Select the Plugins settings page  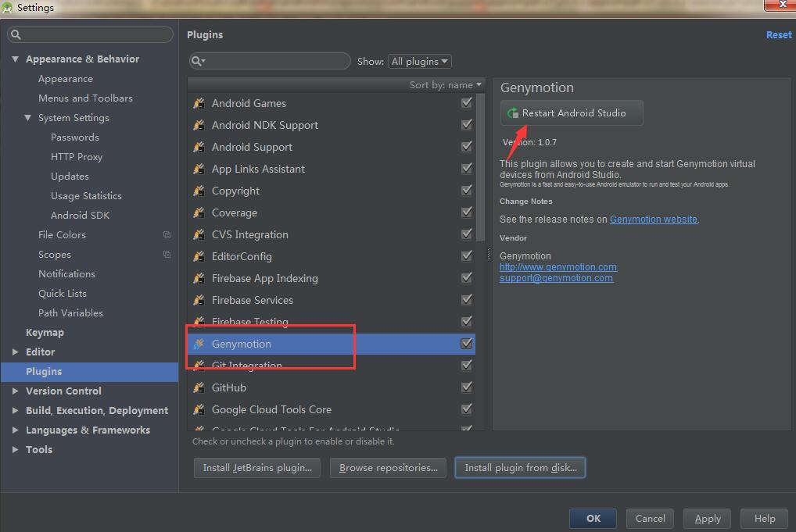[x=89, y=372]
